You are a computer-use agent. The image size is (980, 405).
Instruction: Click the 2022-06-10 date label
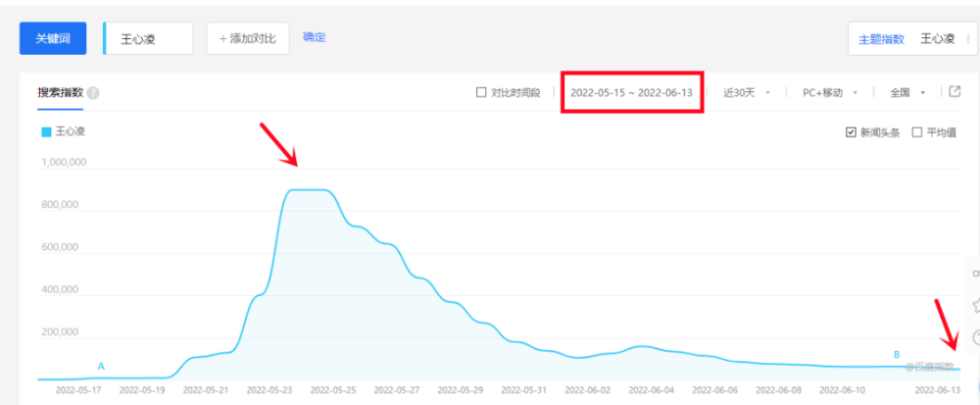click(843, 390)
